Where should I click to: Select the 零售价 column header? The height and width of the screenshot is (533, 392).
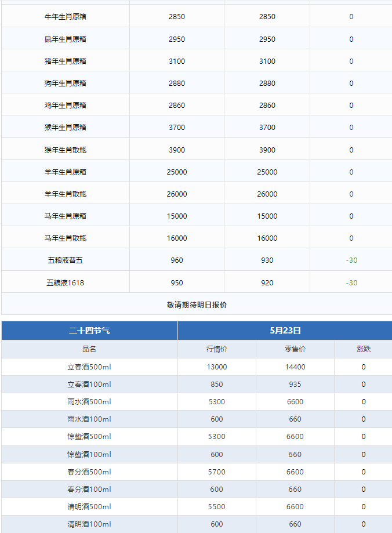point(295,349)
